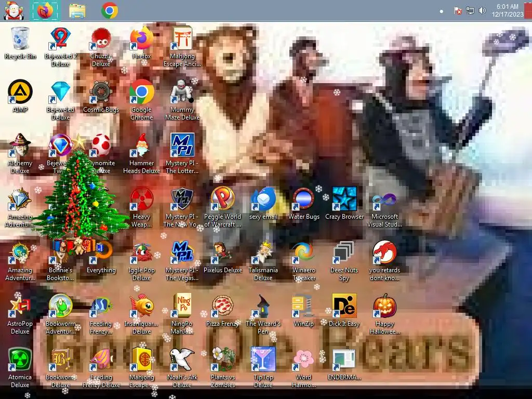
Task: Open Amazing Adventures diamond shortcut
Action: (x=20, y=207)
